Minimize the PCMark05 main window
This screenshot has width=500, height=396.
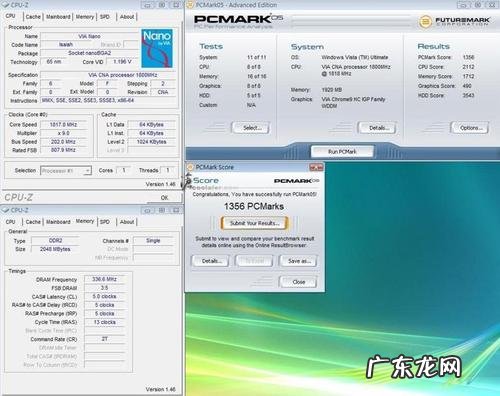(x=463, y=5)
